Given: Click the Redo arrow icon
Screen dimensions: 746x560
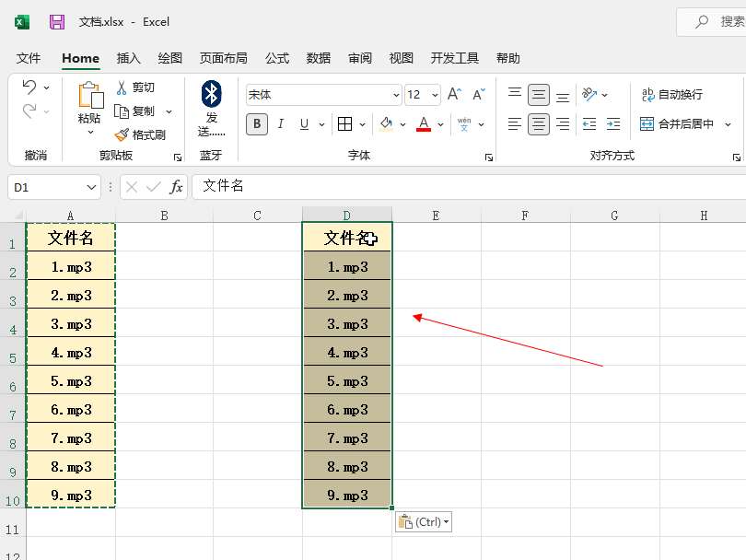Looking at the screenshot, I should click(x=29, y=111).
